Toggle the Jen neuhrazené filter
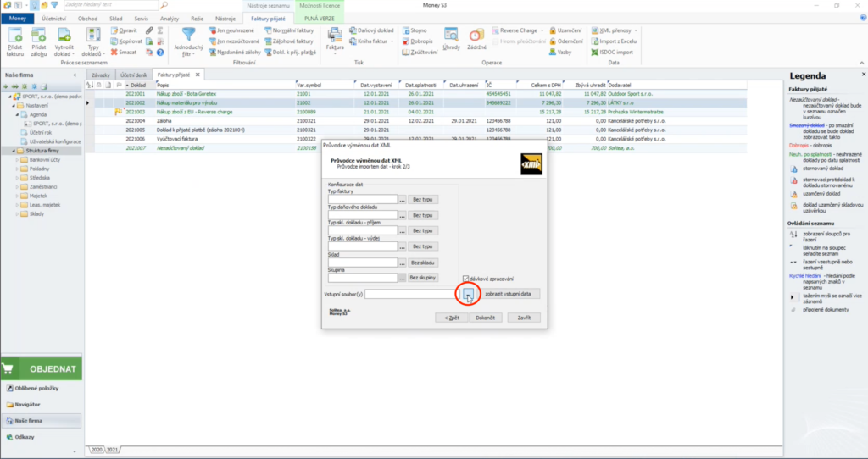 pyautogui.click(x=231, y=31)
